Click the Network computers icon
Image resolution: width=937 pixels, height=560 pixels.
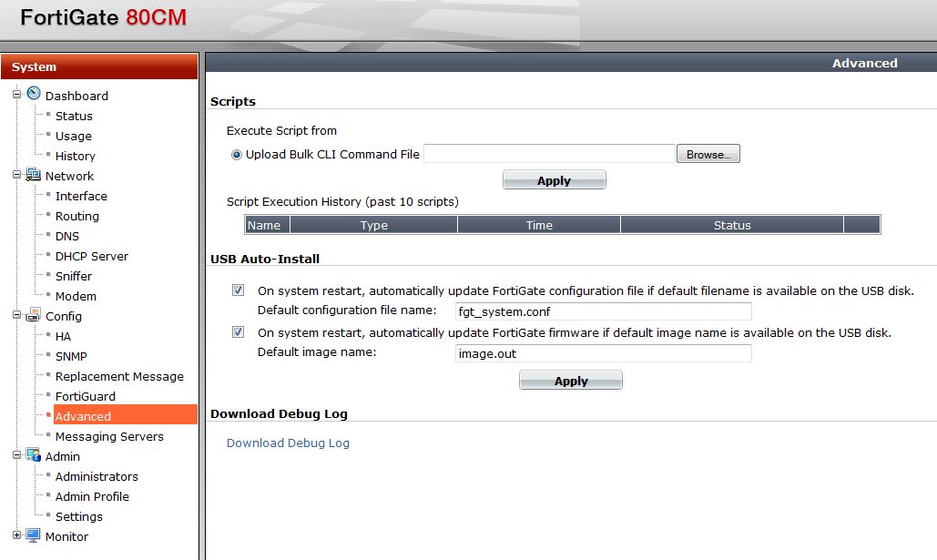[x=34, y=175]
